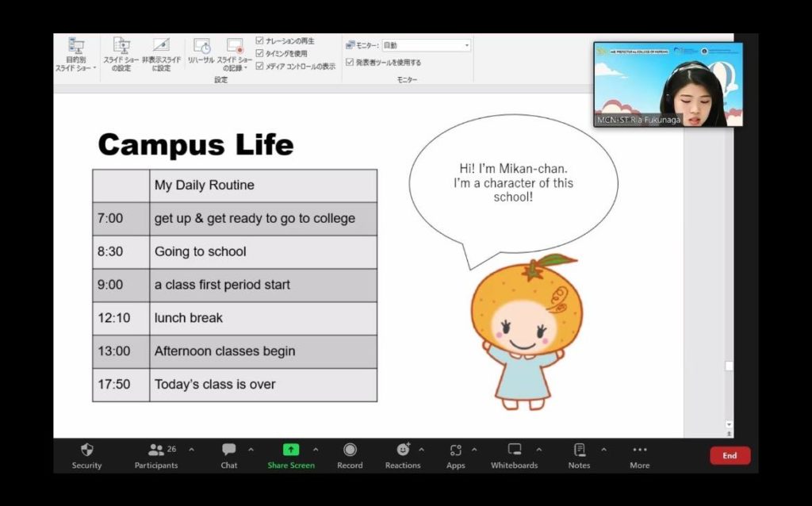Image resolution: width=812 pixels, height=506 pixels.
Task: Click the "Campus Life" slide title
Action: pos(196,144)
